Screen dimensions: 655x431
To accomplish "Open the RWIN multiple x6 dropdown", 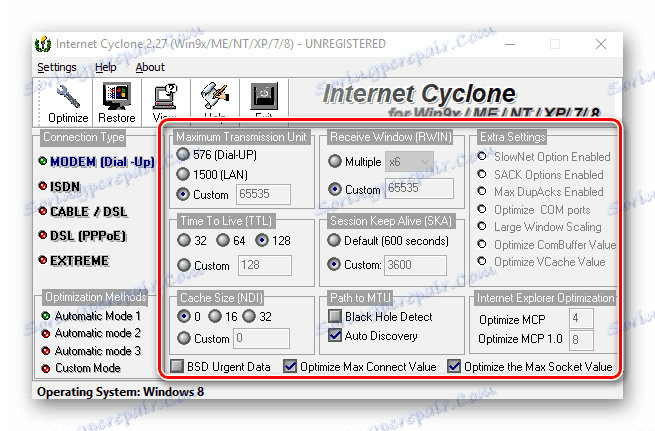I will click(409, 162).
